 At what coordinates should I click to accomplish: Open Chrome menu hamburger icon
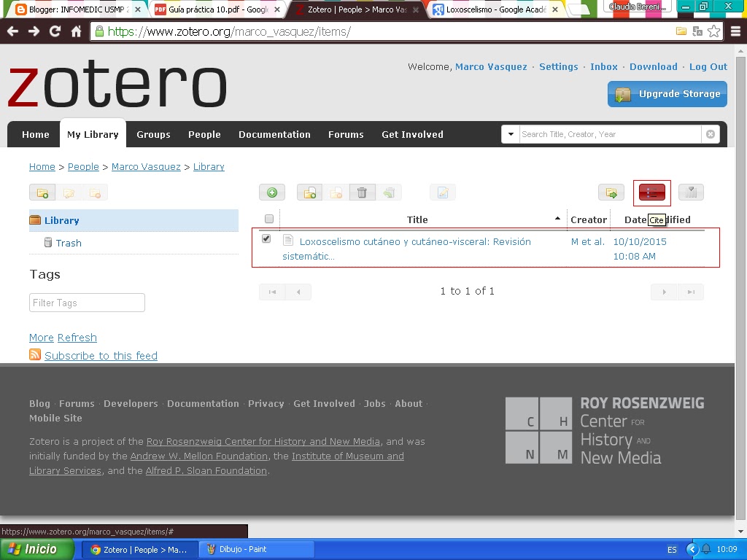(735, 31)
